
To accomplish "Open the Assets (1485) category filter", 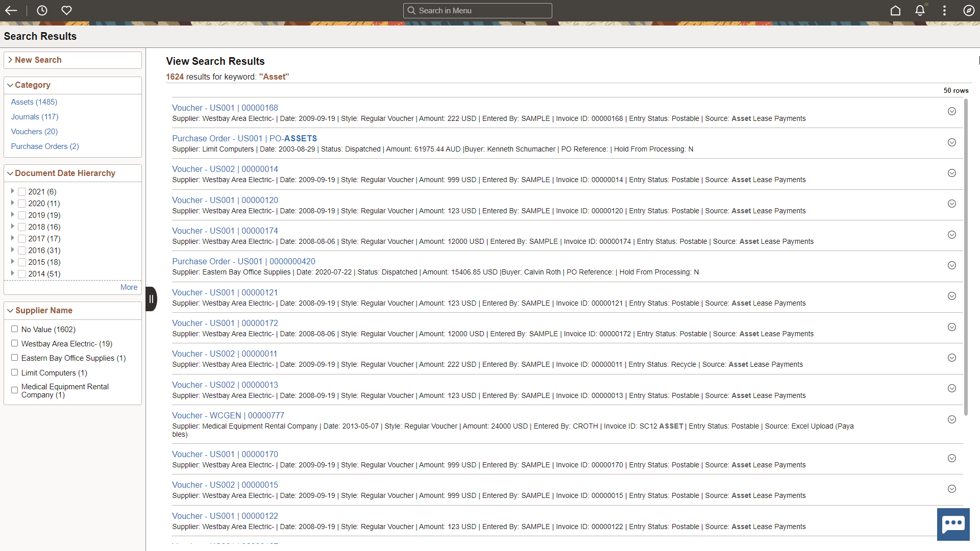I will (x=34, y=102).
